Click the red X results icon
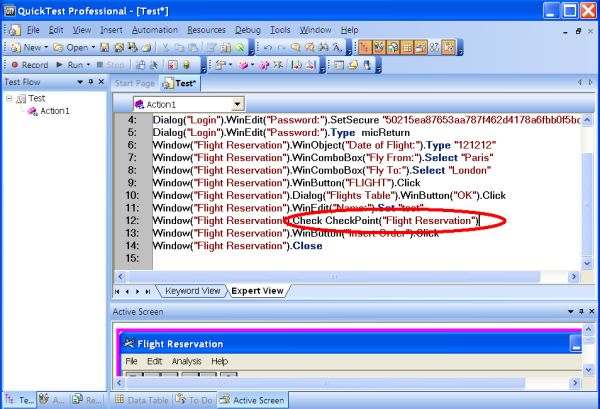The image size is (600, 409). click(x=173, y=65)
